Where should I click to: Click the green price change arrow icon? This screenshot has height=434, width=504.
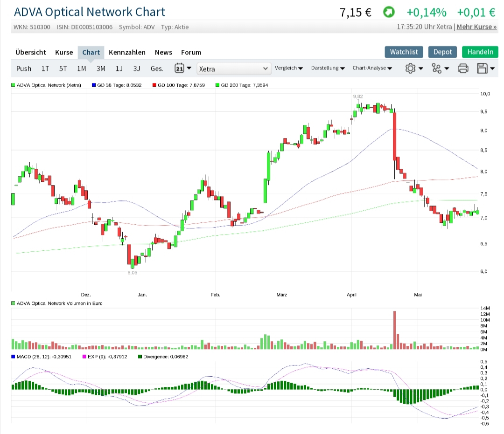pos(389,12)
